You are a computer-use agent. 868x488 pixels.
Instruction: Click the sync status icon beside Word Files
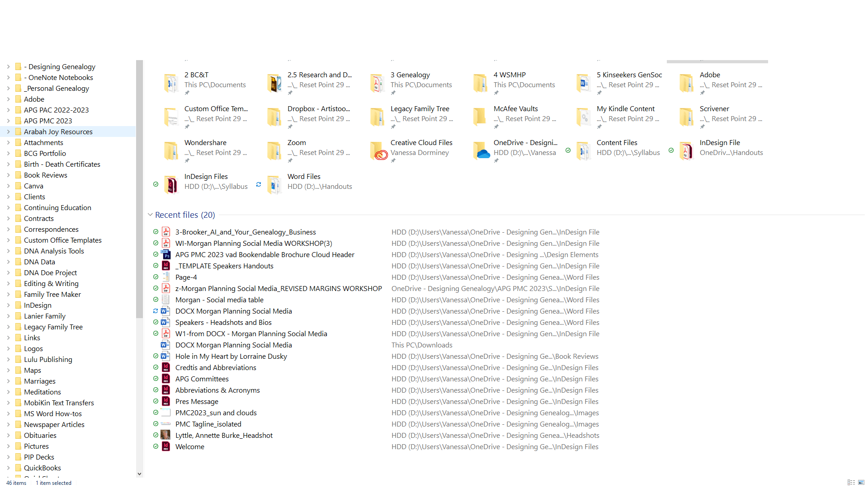[x=259, y=184]
